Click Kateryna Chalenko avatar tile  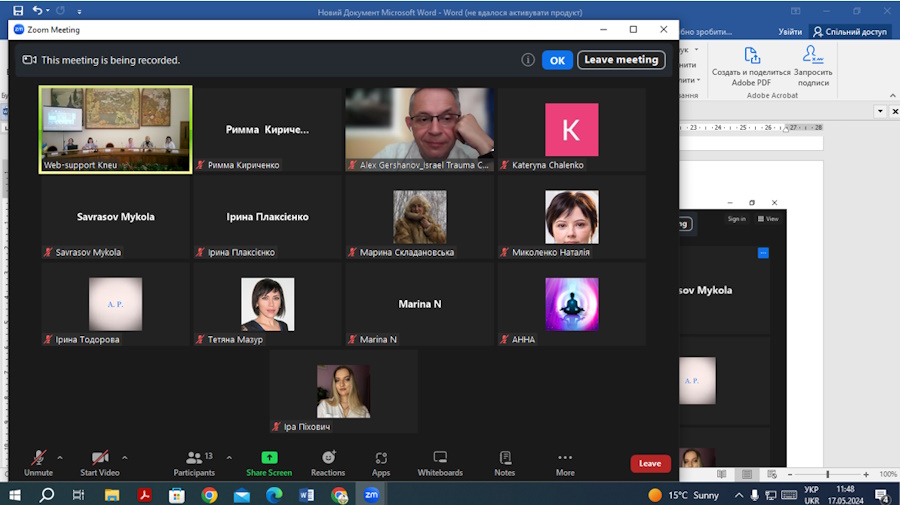click(x=572, y=130)
